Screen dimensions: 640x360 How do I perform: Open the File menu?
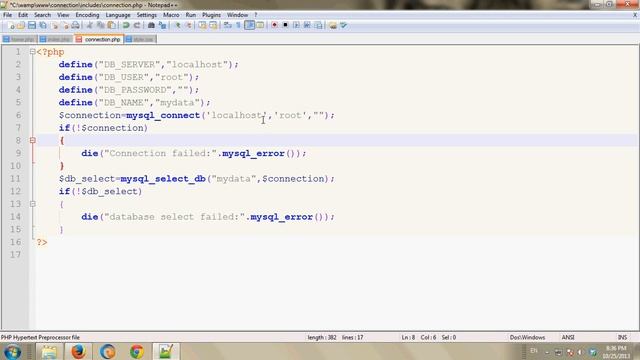tap(7, 15)
